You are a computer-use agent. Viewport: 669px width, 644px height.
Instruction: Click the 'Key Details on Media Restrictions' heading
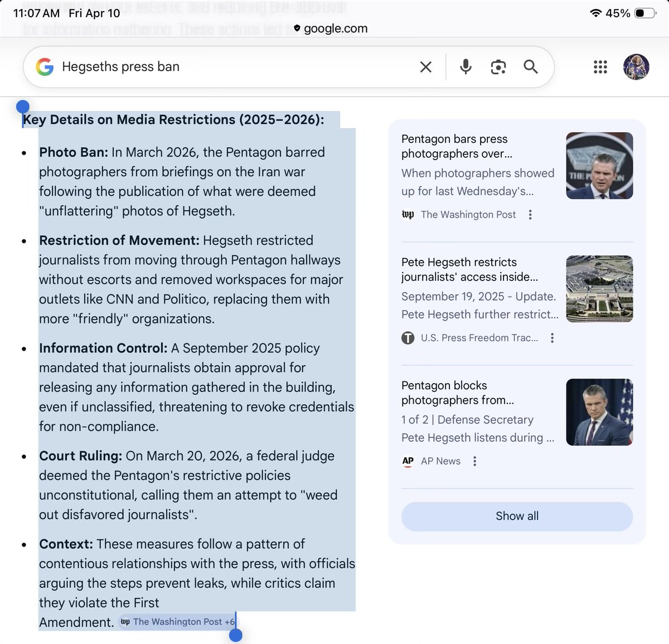click(x=173, y=120)
